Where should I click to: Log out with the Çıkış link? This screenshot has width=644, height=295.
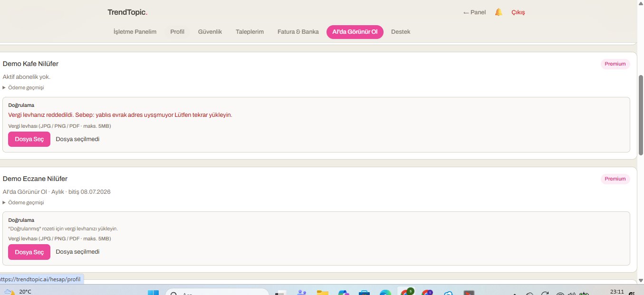tap(518, 12)
